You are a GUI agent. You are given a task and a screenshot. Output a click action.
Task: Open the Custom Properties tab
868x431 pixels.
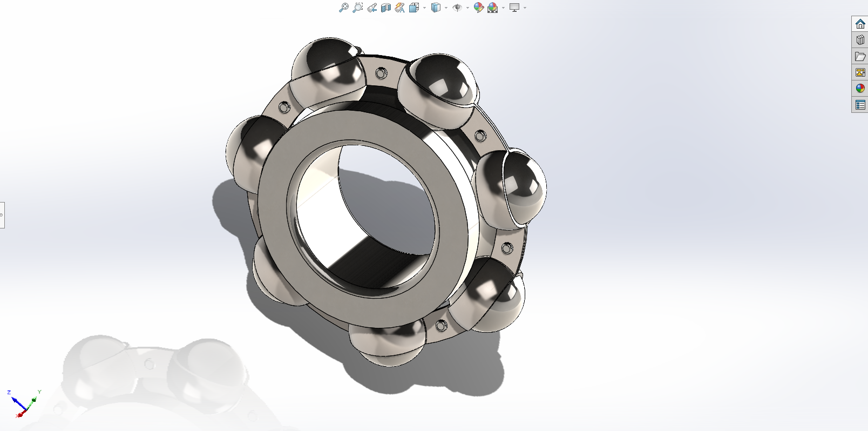point(860,105)
